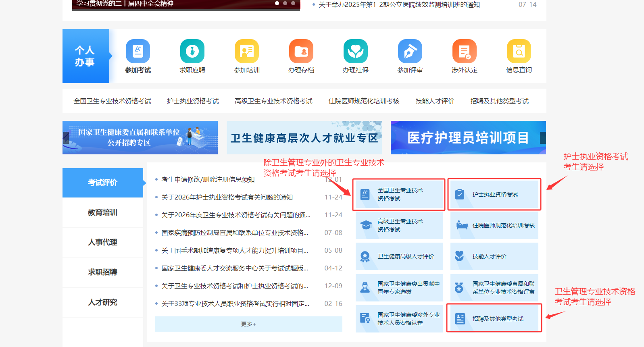Click bed icon for 住院医师规范化培训考核
The width and height of the screenshot is (644, 347).
click(462, 225)
